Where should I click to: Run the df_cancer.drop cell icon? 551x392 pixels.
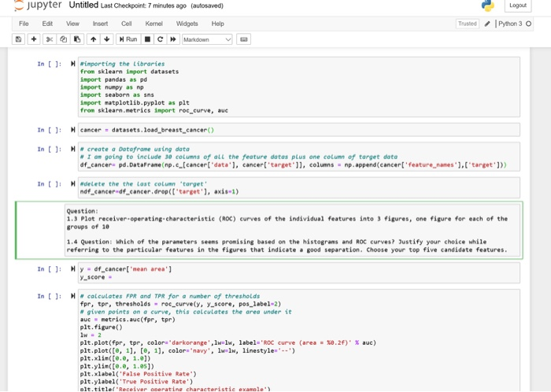point(72,183)
